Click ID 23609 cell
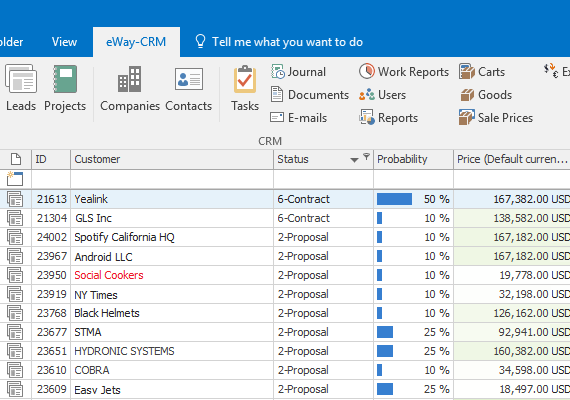Screen dimensions: 570x400 [x=51, y=389]
